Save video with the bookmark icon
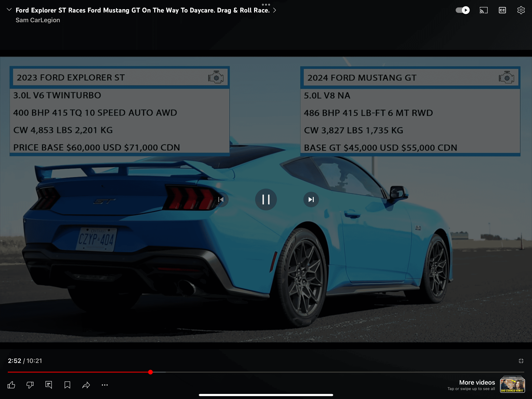The height and width of the screenshot is (399, 532). [67, 385]
